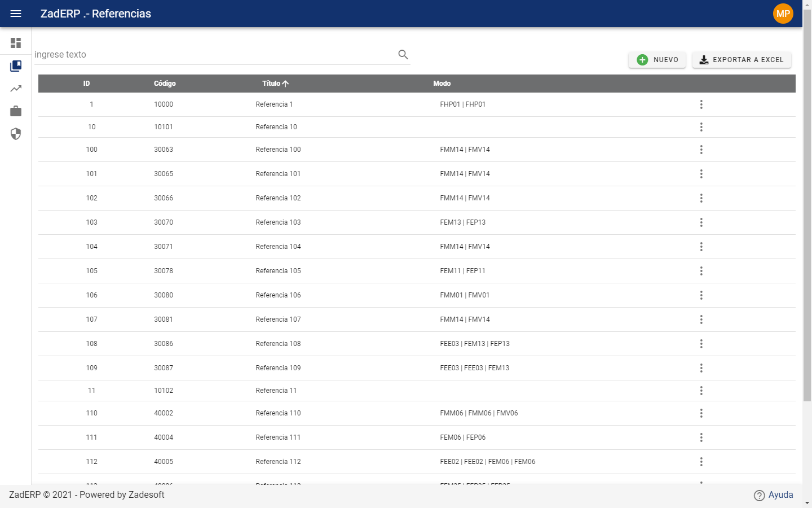Screen dimensions: 812x508
Task: Open row menu for Referencia 110
Action: pyautogui.click(x=701, y=413)
